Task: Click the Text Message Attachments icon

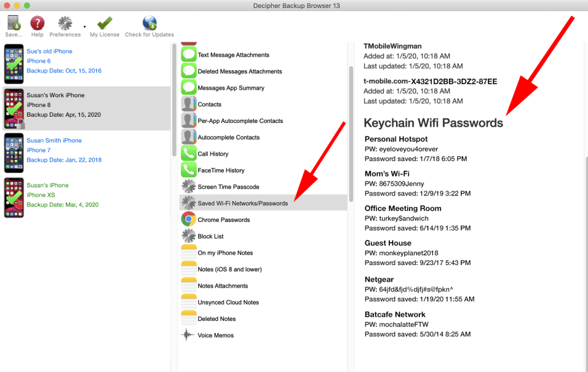Action: 188,55
